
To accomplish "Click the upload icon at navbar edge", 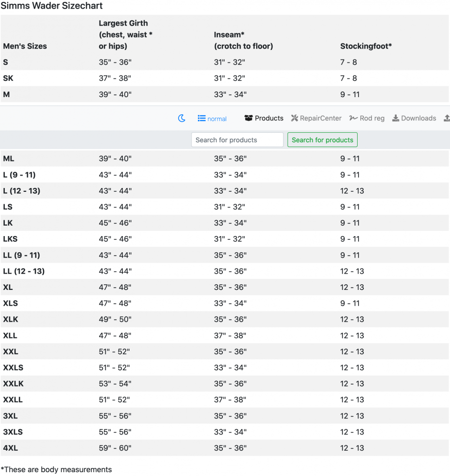I will [447, 118].
